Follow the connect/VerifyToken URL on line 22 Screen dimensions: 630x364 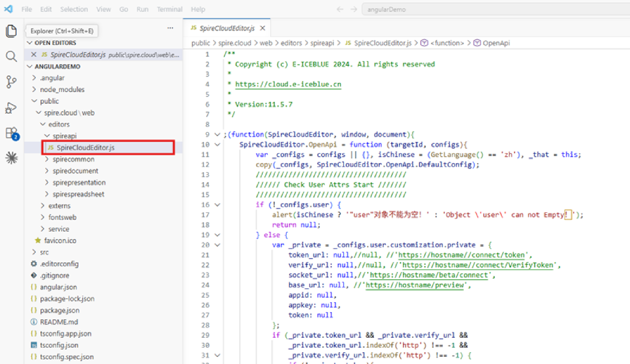coord(478,265)
